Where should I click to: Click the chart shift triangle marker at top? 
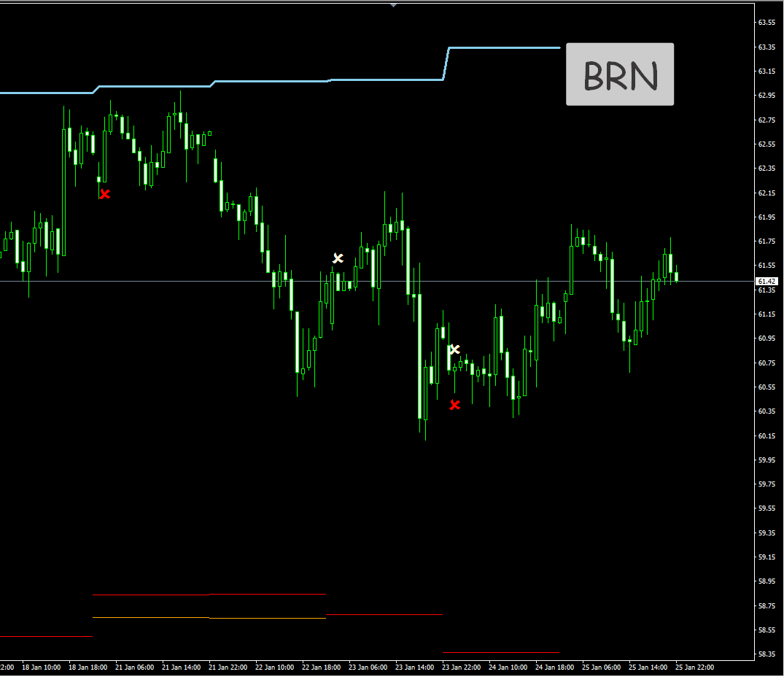click(x=394, y=5)
